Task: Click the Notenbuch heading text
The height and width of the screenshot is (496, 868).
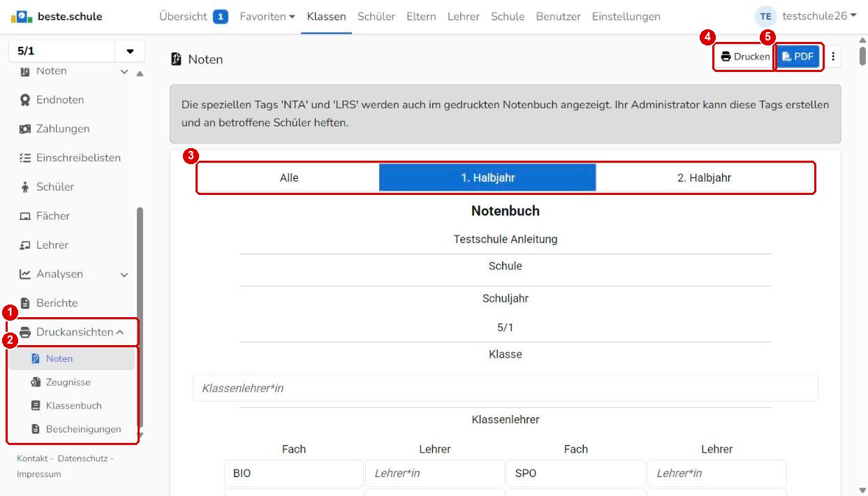Action: point(506,211)
